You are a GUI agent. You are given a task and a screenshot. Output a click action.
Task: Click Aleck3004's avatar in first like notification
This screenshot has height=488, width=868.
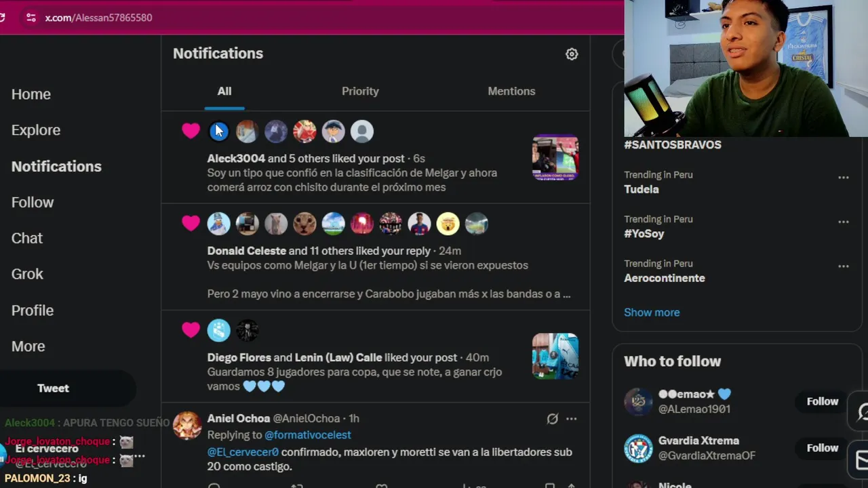tap(218, 131)
